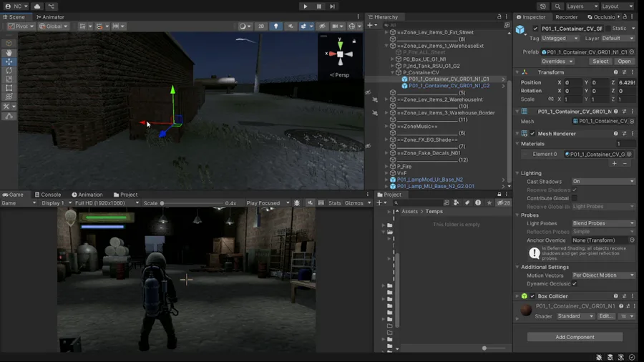644x362 pixels.
Task: Open Unity cloud services icon
Action: [x=37, y=6]
